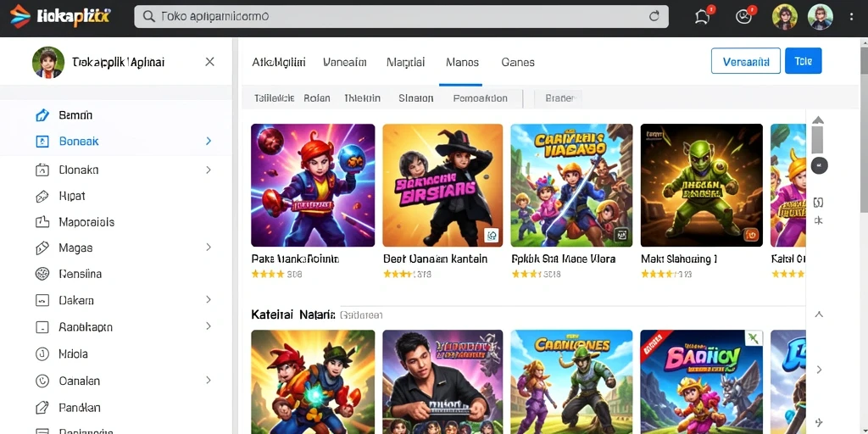Open the Pake Vanka Rolnita game title
This screenshot has height=434, width=868.
point(295,259)
